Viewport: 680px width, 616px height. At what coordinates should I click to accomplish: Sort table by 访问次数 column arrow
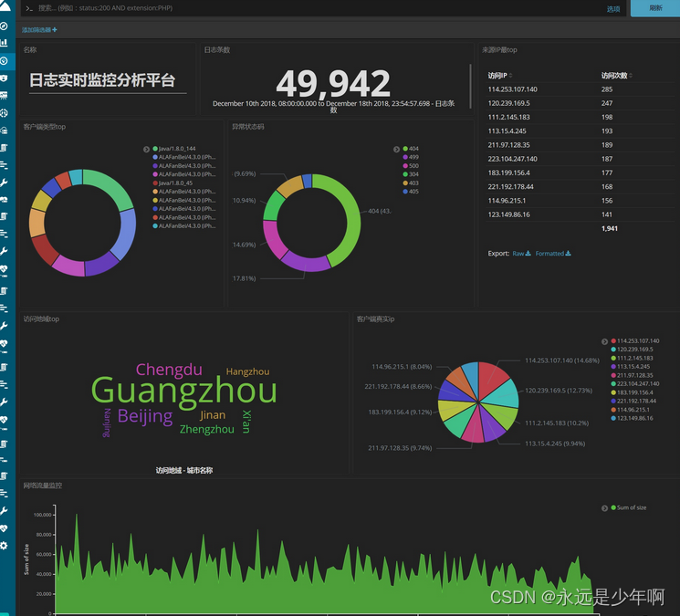click(630, 76)
